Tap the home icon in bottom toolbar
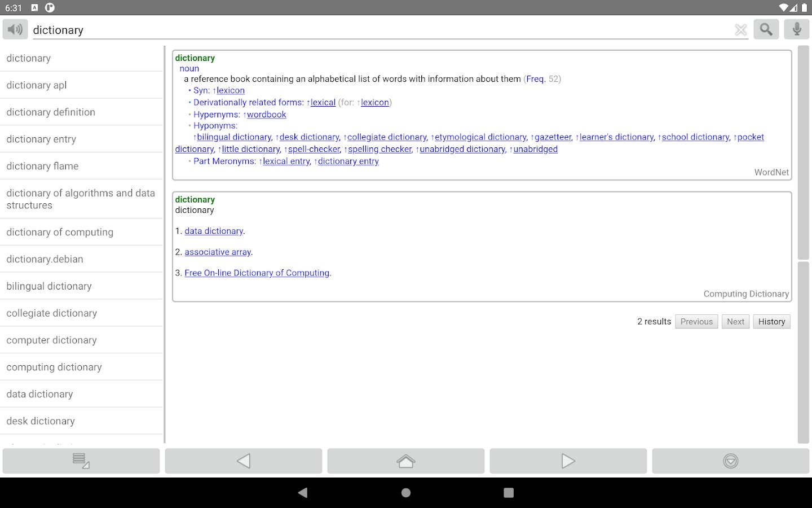812x508 pixels. [x=406, y=461]
